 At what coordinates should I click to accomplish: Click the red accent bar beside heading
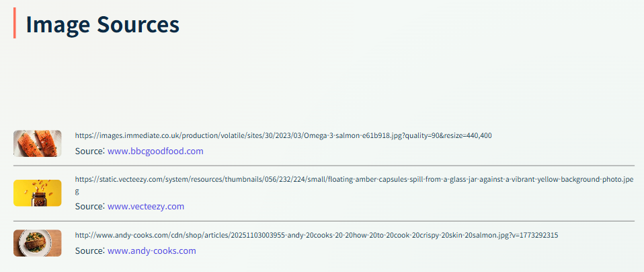(x=15, y=23)
